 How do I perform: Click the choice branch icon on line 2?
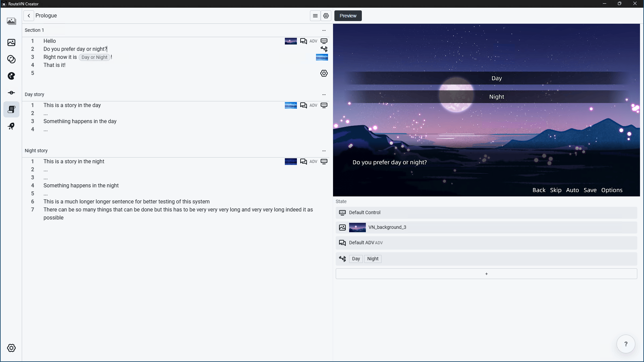(x=324, y=49)
